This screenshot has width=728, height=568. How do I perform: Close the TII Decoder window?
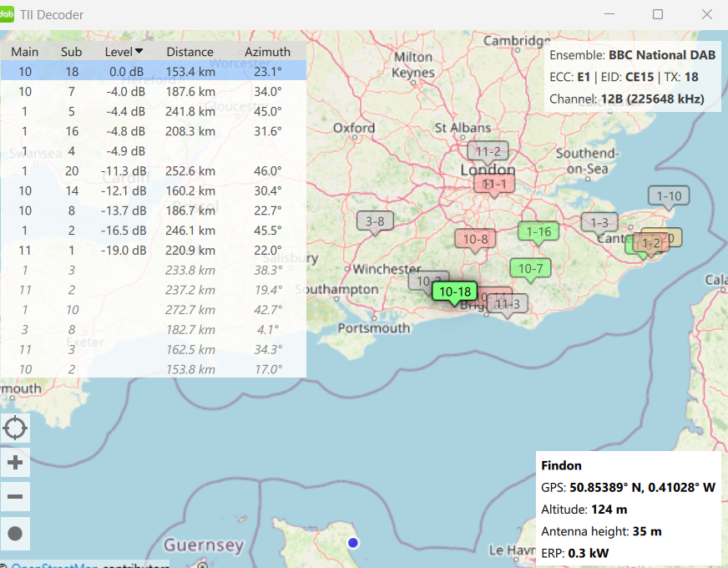(x=706, y=14)
